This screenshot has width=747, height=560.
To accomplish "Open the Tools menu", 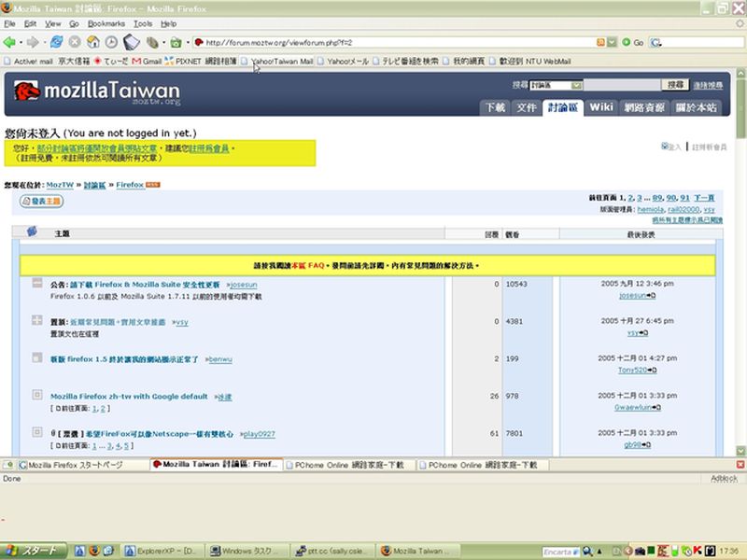I will click(x=143, y=23).
